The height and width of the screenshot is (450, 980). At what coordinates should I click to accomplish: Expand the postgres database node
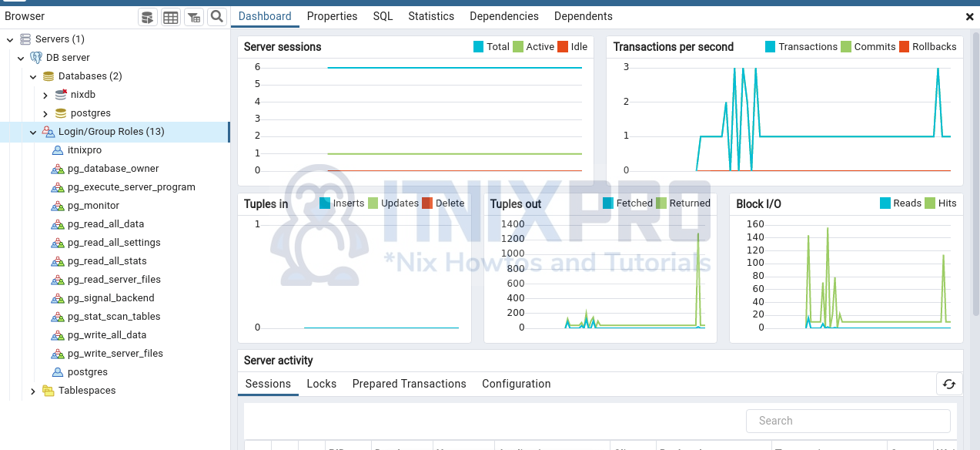click(45, 114)
